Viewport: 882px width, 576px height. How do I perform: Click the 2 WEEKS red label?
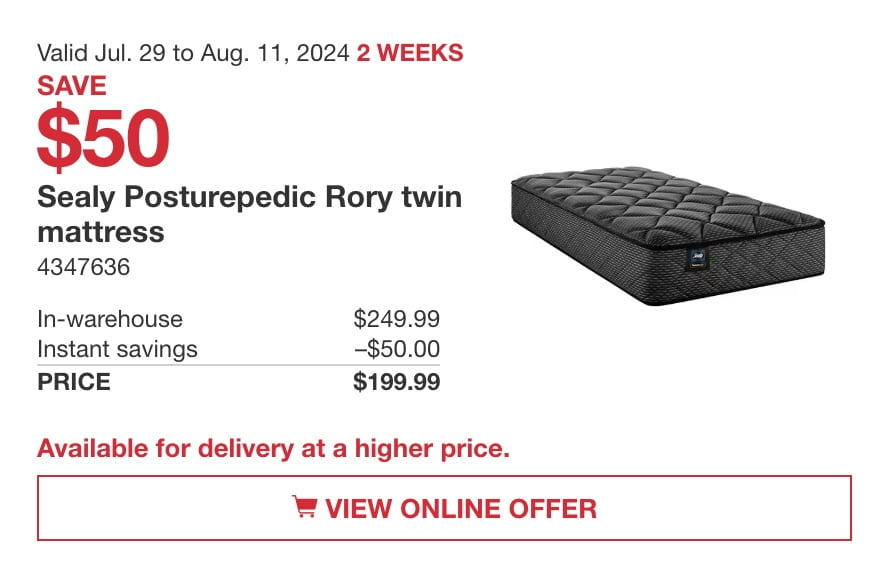coord(410,53)
